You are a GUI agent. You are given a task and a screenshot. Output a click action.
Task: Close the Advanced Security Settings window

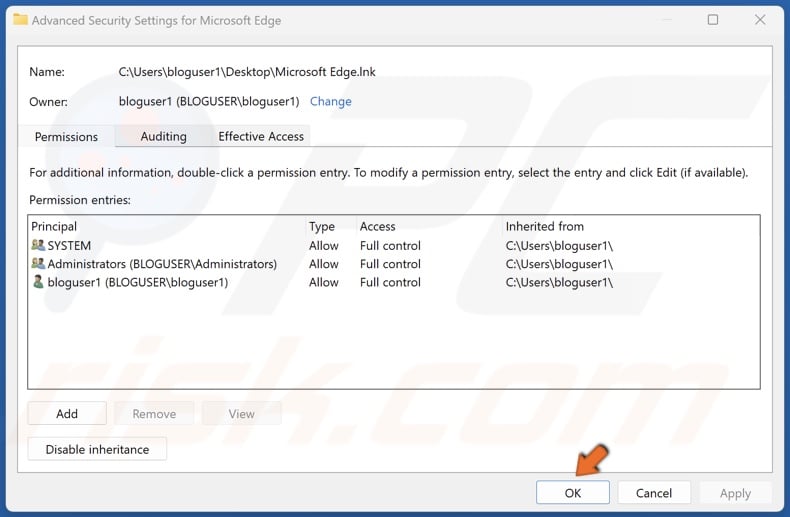[x=760, y=20]
